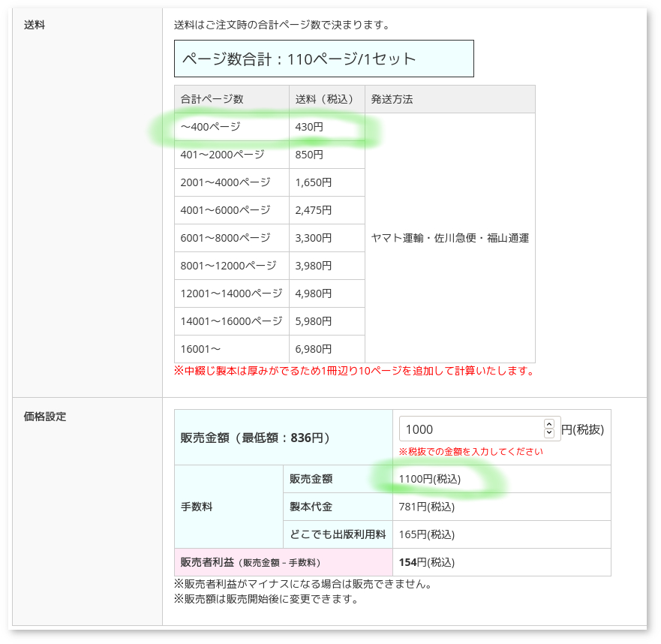Select the 販売者利益 154円 cell
The image size is (661, 644).
(x=416, y=561)
